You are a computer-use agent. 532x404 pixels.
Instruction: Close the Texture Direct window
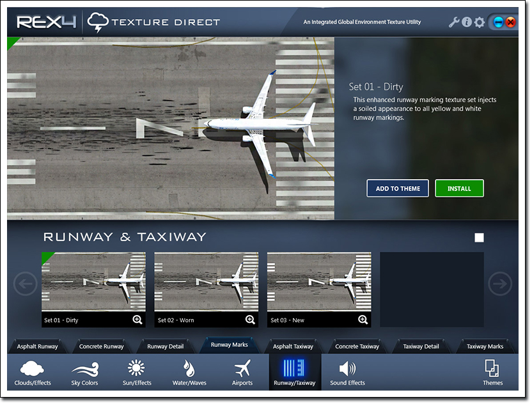pos(510,22)
